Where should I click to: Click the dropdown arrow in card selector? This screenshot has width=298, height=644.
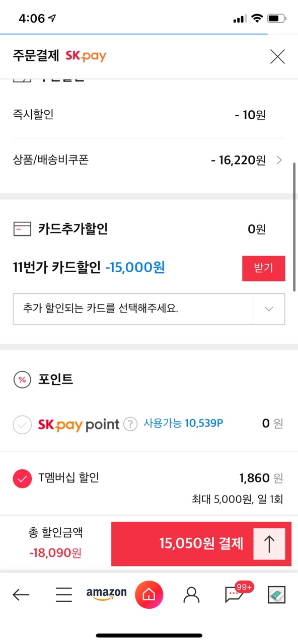(269, 309)
